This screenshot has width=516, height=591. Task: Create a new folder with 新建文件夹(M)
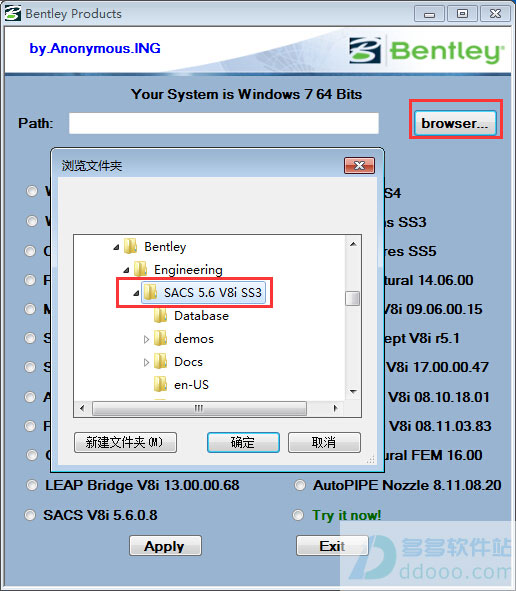click(125, 442)
